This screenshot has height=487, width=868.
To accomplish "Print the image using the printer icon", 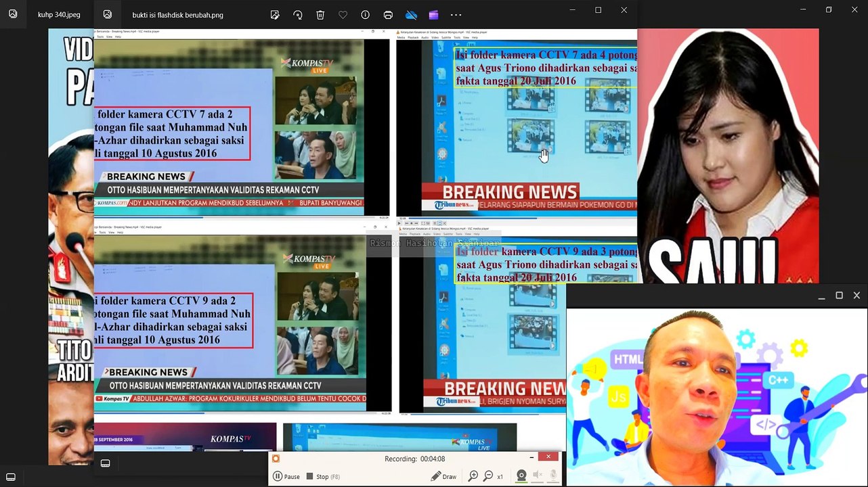I will (x=388, y=14).
